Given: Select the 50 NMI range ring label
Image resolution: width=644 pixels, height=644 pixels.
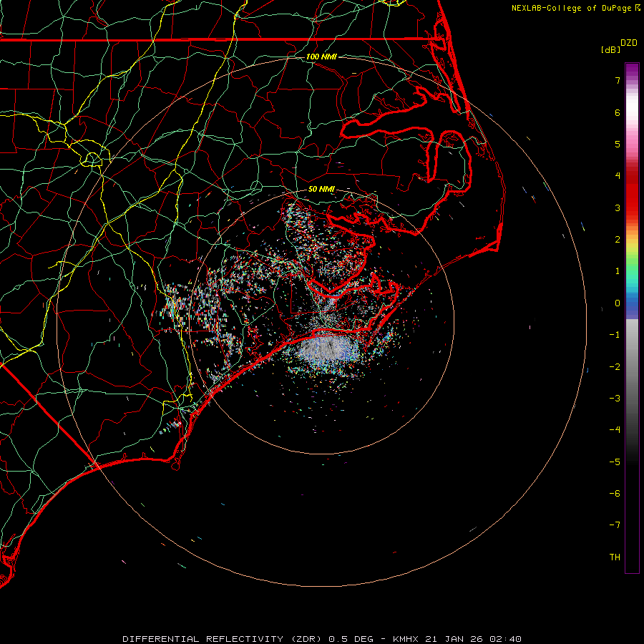Looking at the screenshot, I should tap(321, 189).
